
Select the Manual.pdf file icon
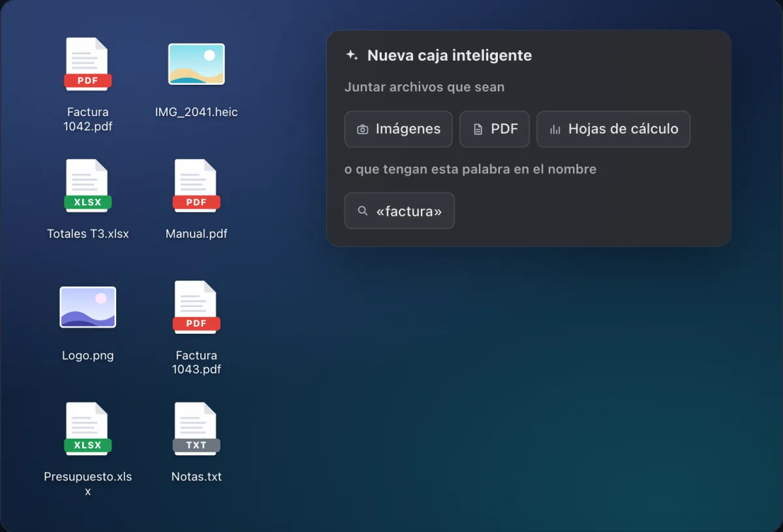(196, 186)
